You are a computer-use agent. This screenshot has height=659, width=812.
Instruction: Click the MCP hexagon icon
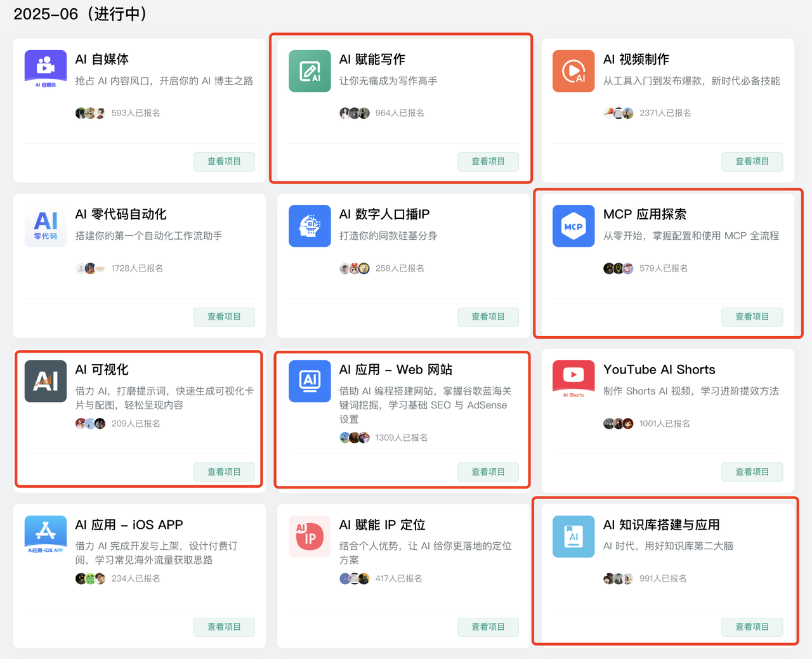[x=573, y=226]
